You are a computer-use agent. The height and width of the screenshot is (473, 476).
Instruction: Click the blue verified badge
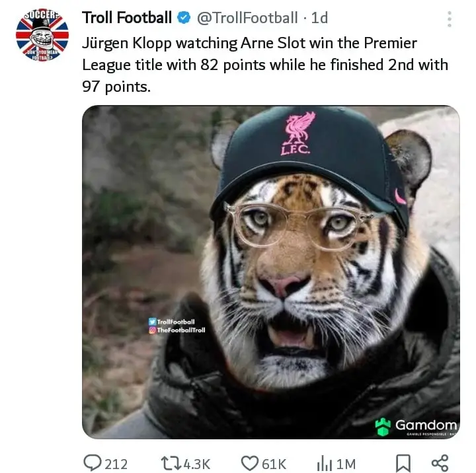[184, 18]
